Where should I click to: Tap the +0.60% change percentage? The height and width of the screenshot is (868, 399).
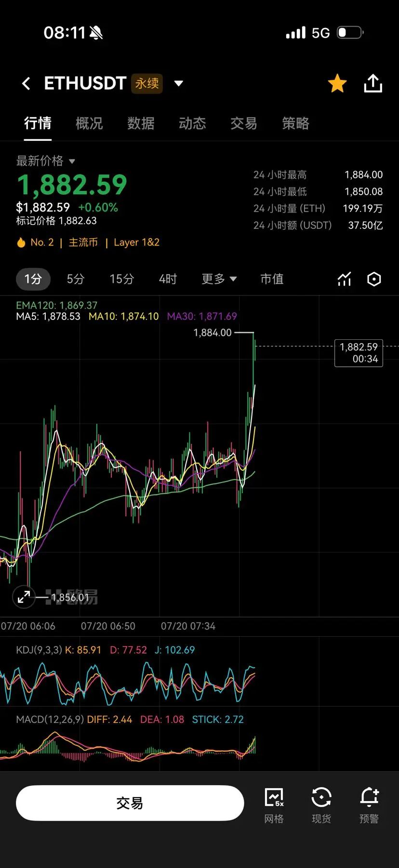click(x=98, y=207)
